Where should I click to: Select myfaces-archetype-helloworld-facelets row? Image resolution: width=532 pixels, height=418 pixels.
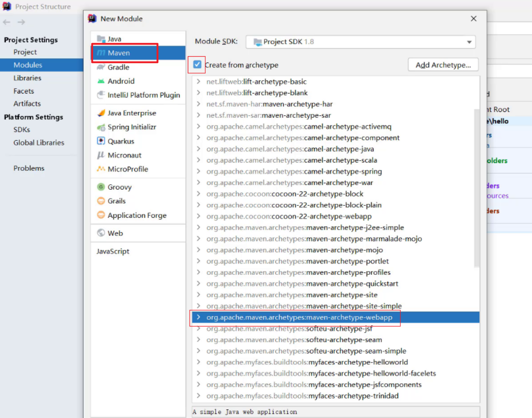click(x=336, y=373)
